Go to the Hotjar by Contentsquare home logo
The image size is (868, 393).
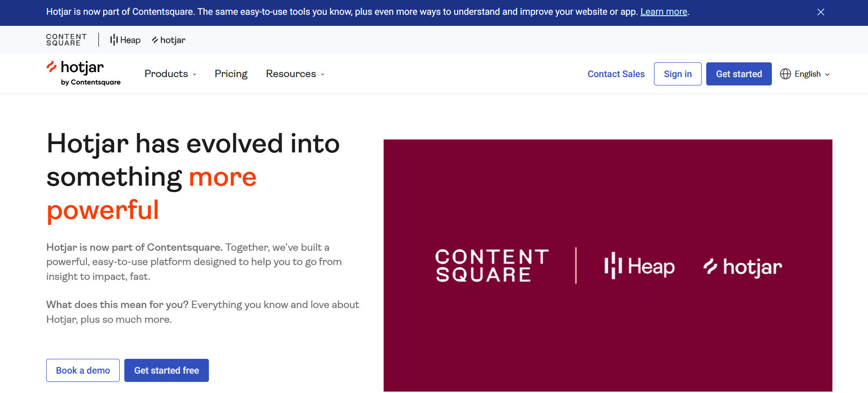tap(84, 73)
